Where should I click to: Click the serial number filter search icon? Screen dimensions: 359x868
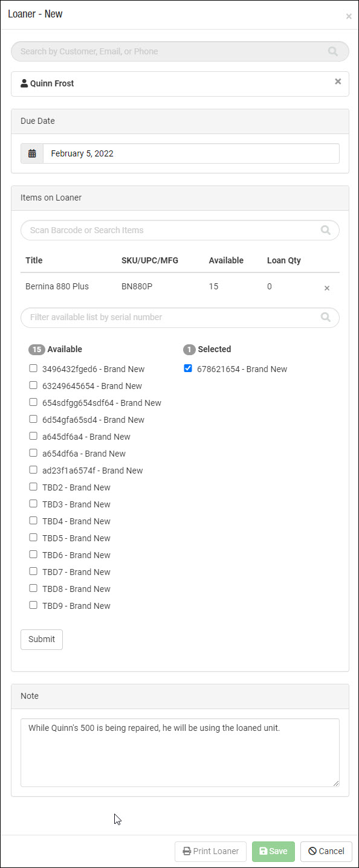coord(326,317)
